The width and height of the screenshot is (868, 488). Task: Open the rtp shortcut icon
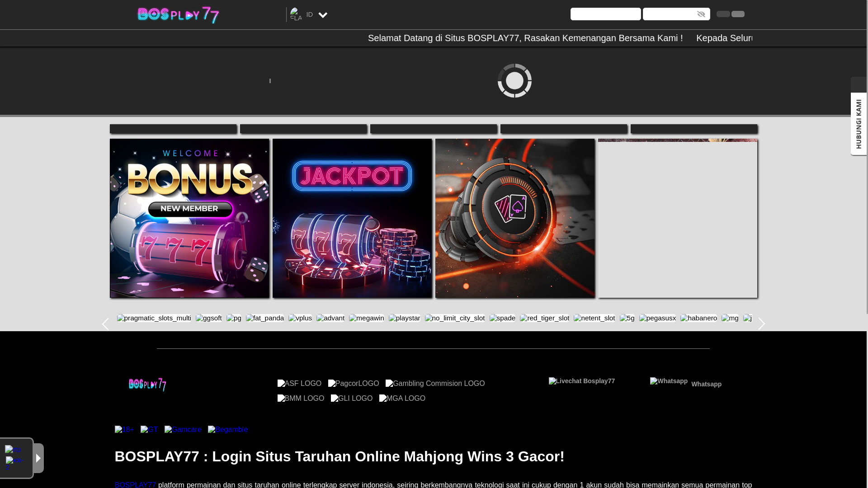click(13, 450)
